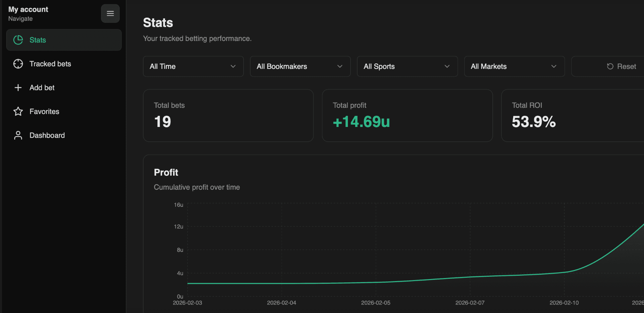Screen dimensions: 644x313
Task: Select the star icon for Favorites
Action: 18,111
